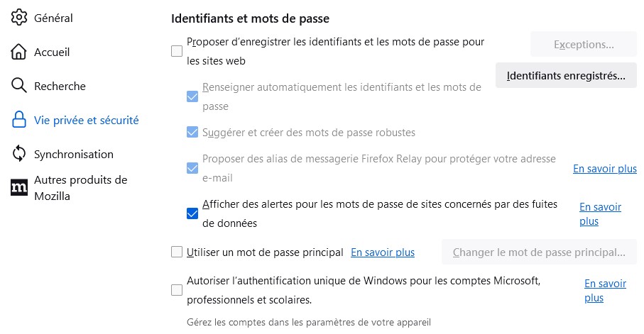Enable Windows single sign-on checkbox

click(177, 290)
